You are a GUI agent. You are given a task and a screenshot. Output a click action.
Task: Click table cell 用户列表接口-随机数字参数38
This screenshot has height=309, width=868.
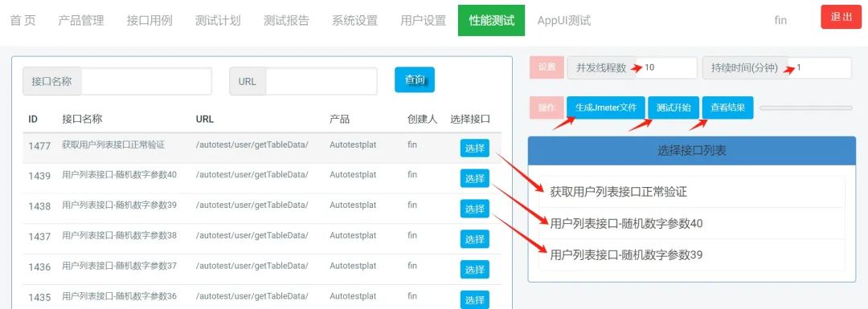pos(120,235)
